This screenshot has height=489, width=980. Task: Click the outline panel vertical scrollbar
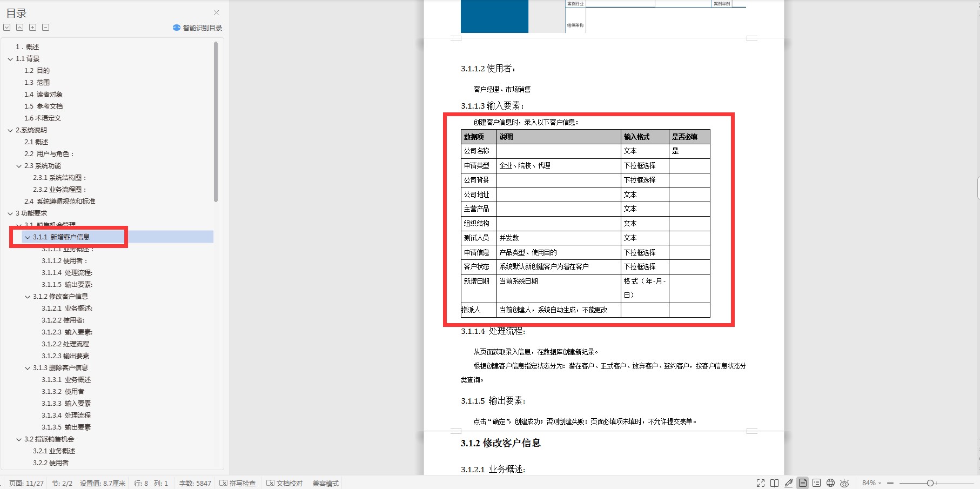pyautogui.click(x=216, y=122)
